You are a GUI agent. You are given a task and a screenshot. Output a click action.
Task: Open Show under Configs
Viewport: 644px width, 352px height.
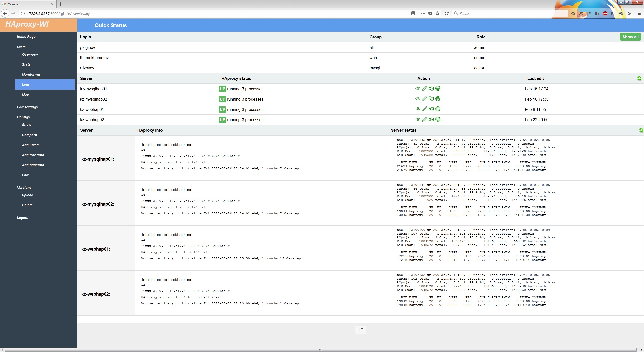point(26,125)
